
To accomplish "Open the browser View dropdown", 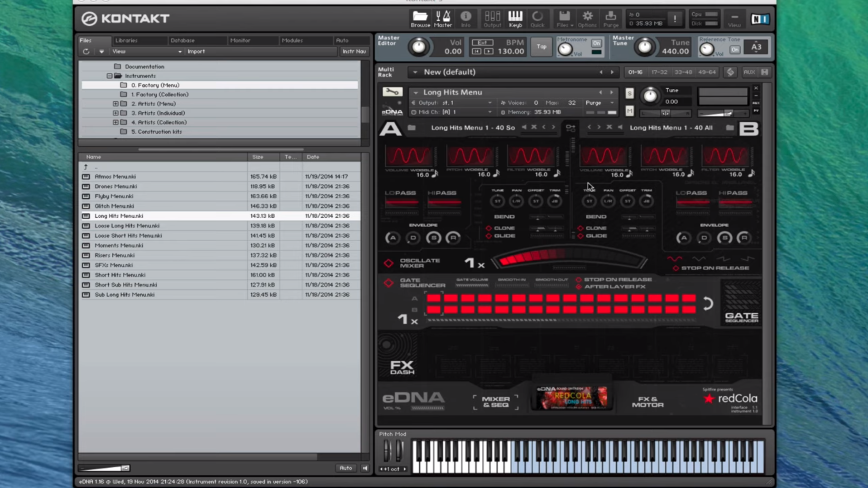I will [147, 52].
